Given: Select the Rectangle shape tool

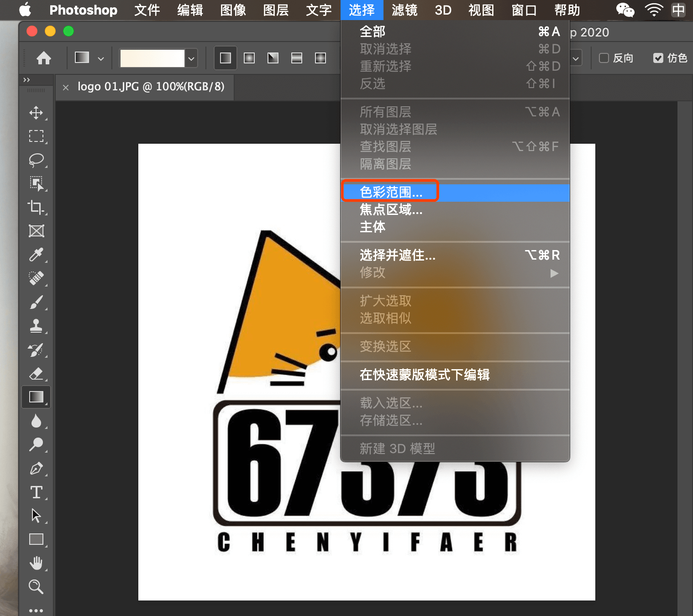Looking at the screenshot, I should pos(36,539).
